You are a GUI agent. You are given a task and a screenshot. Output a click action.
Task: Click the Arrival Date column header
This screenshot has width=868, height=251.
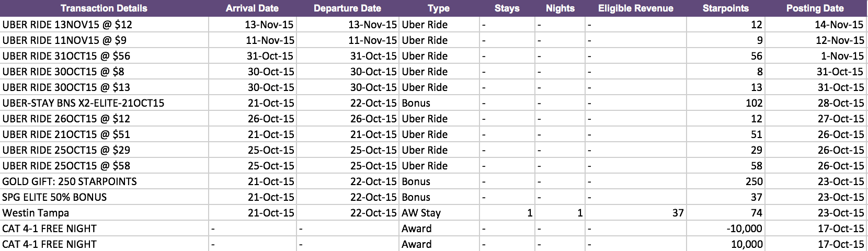(x=253, y=8)
